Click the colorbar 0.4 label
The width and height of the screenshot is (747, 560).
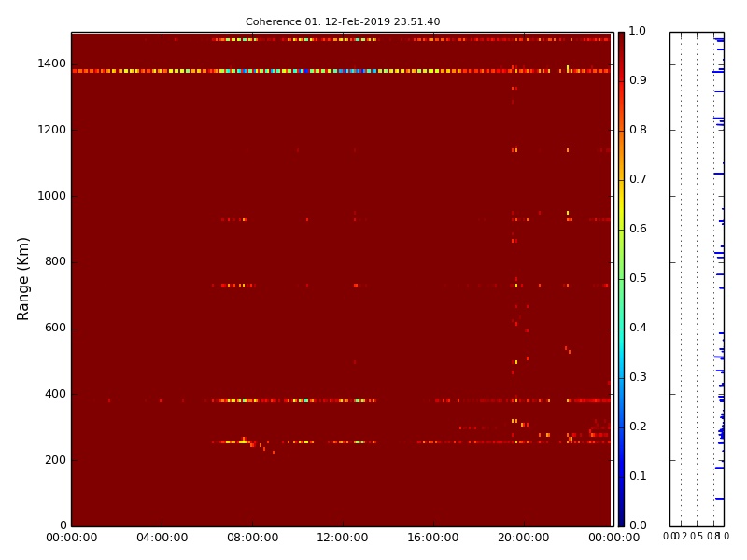click(x=638, y=329)
